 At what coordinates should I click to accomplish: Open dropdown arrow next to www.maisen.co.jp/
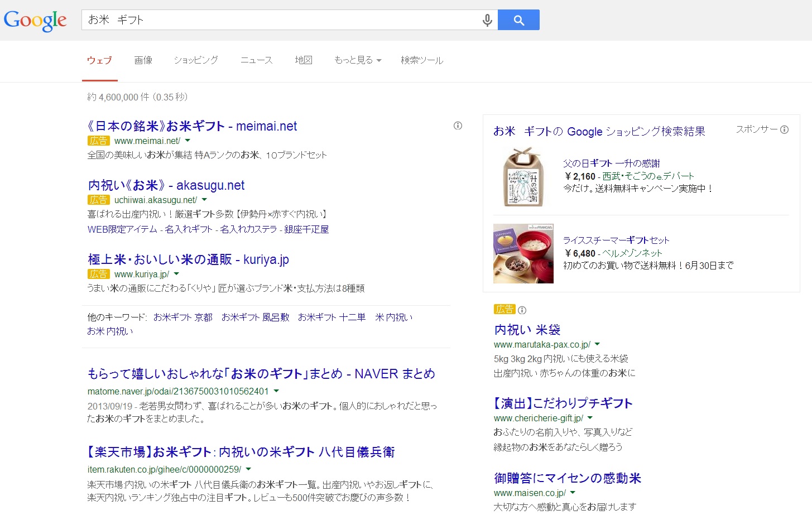[573, 493]
